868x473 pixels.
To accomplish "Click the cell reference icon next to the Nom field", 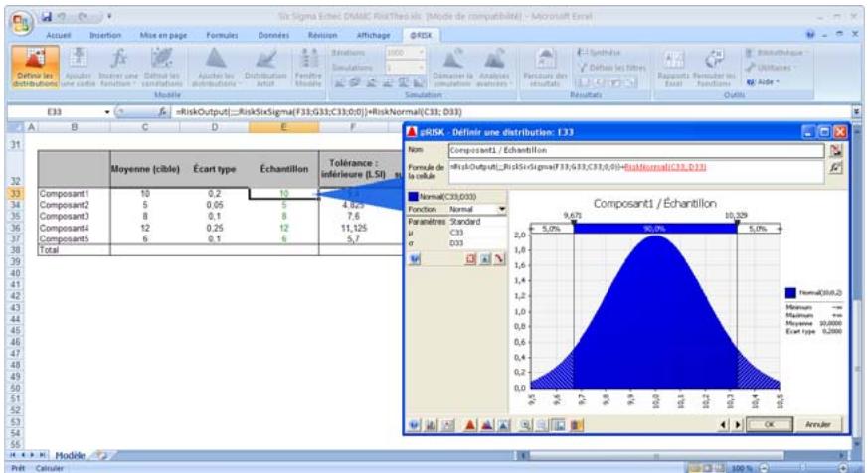I will (x=836, y=150).
